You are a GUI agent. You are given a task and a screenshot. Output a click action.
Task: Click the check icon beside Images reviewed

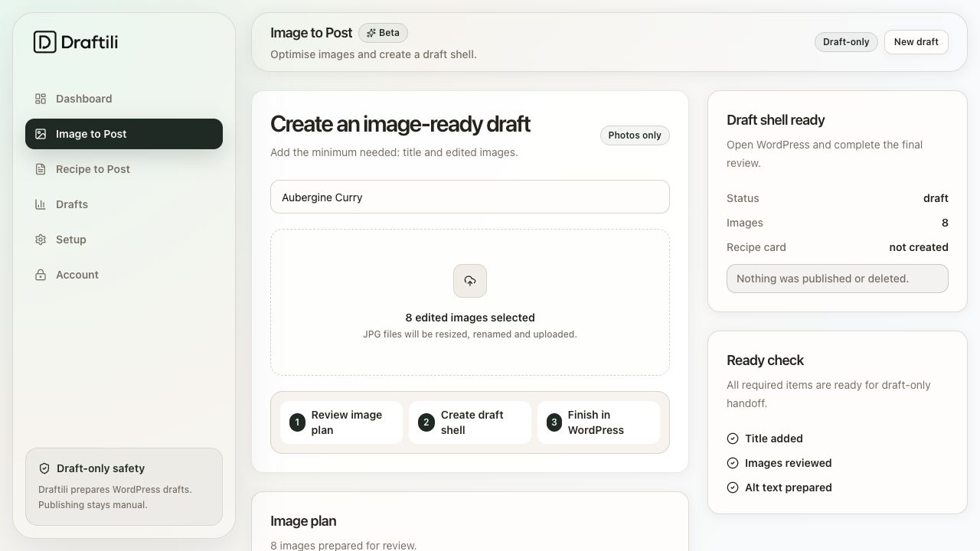[733, 463]
